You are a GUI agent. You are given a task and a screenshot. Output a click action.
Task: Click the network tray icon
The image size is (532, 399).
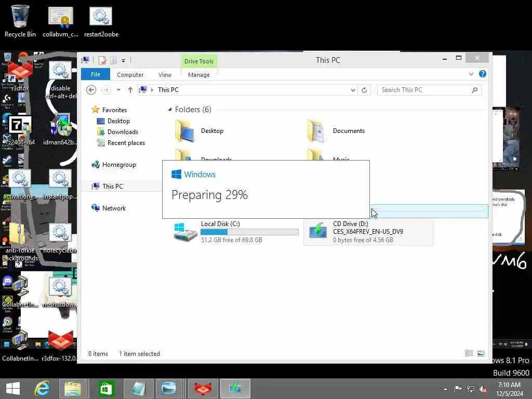471,389
